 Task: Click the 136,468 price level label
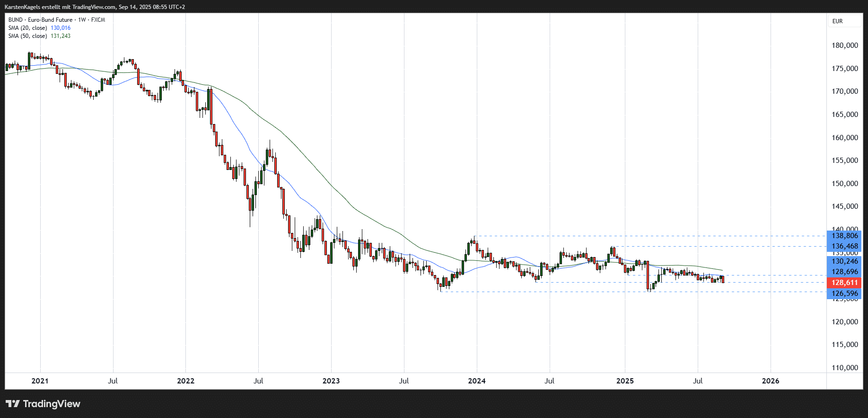tap(844, 246)
